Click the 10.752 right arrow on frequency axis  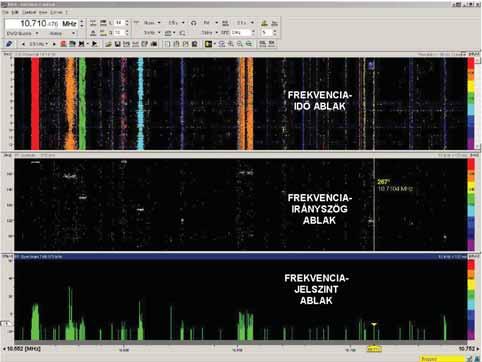pos(478,349)
